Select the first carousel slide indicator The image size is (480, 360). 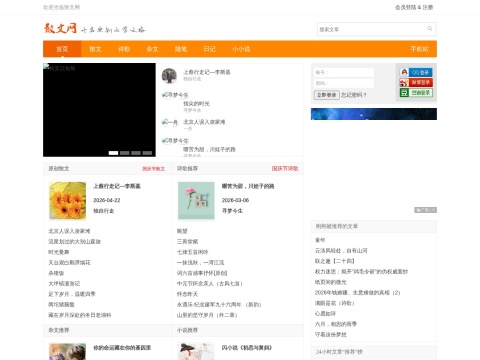pos(113,153)
